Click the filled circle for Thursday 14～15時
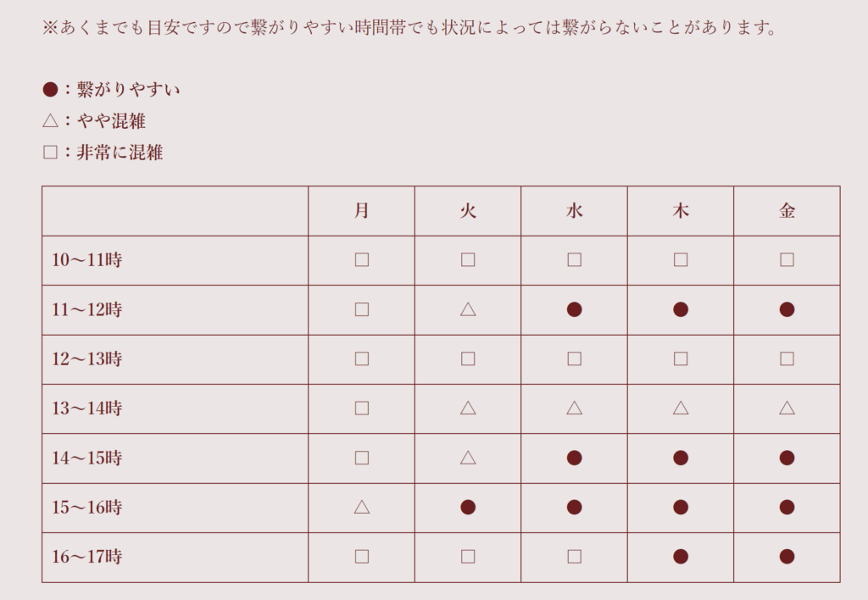This screenshot has width=868, height=600. (681, 458)
